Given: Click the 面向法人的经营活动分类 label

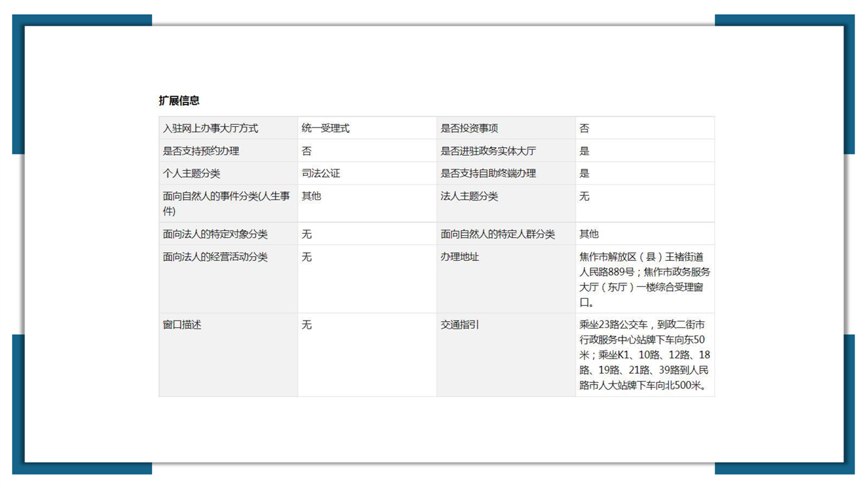Looking at the screenshot, I should coord(215,257).
